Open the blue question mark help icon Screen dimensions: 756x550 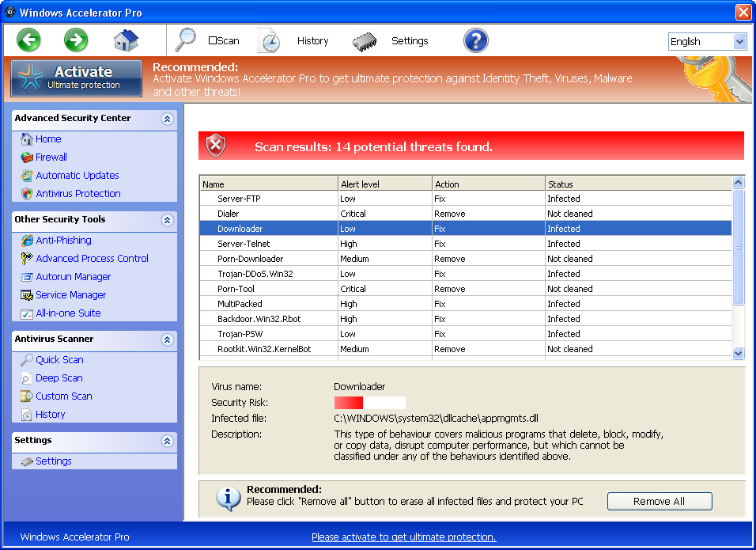[476, 40]
